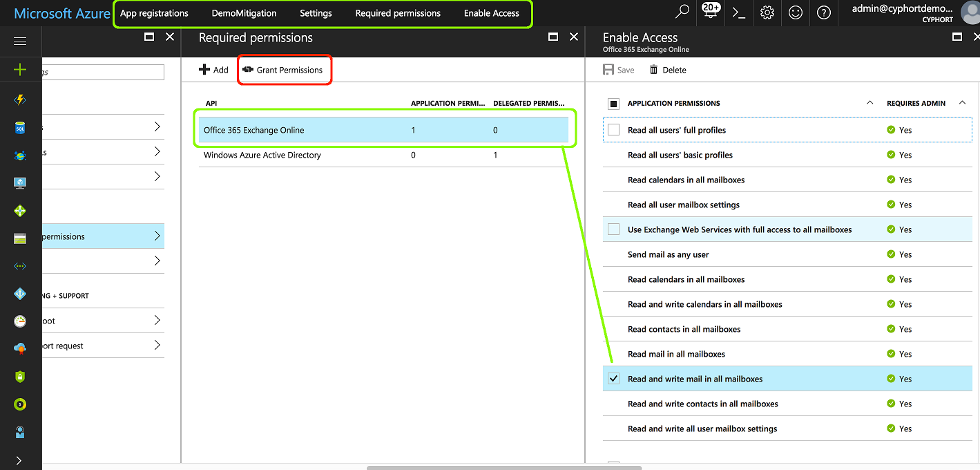The width and height of the screenshot is (980, 470).
Task: Check Read all users' full profiles
Action: click(613, 130)
